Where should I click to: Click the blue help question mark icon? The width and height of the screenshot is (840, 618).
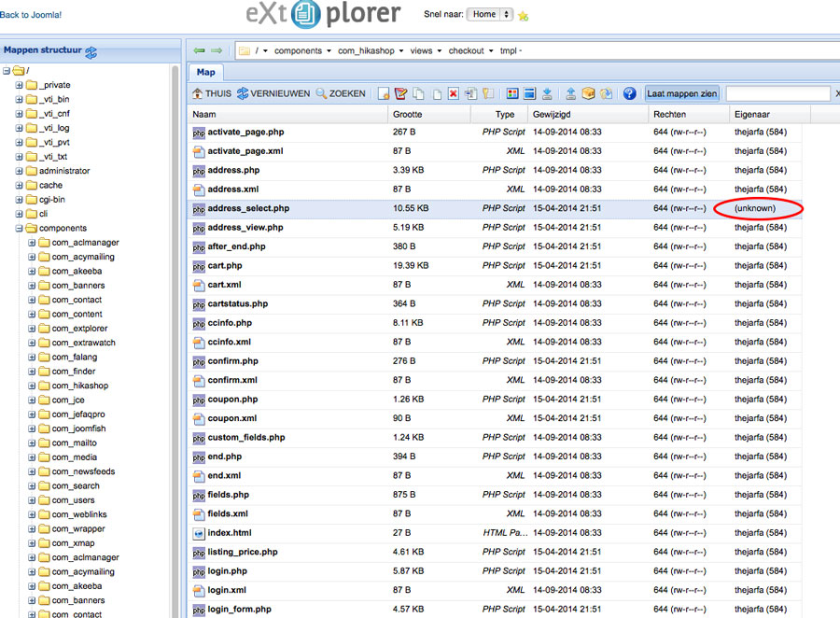[629, 93]
